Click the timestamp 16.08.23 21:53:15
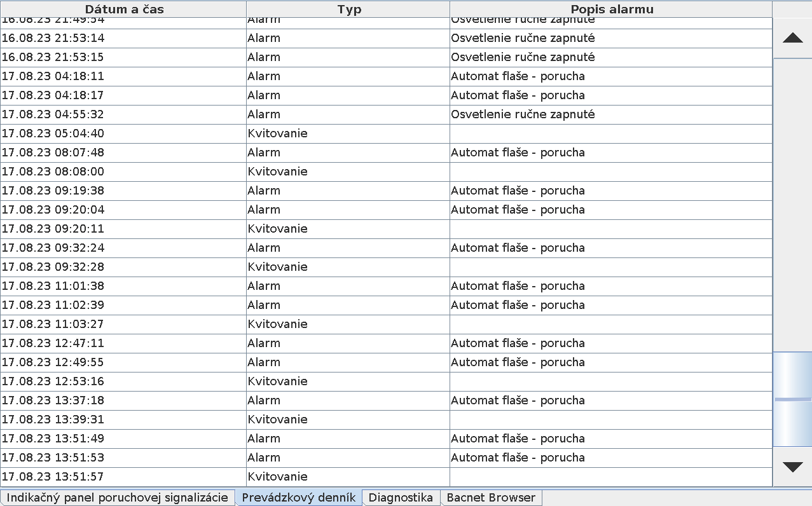Image resolution: width=812 pixels, height=506 pixels. pyautogui.click(x=53, y=57)
